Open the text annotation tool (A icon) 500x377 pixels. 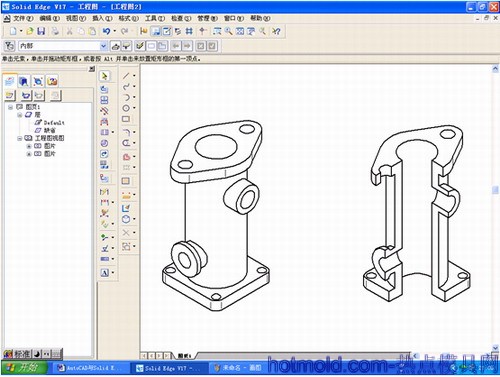[x=105, y=273]
